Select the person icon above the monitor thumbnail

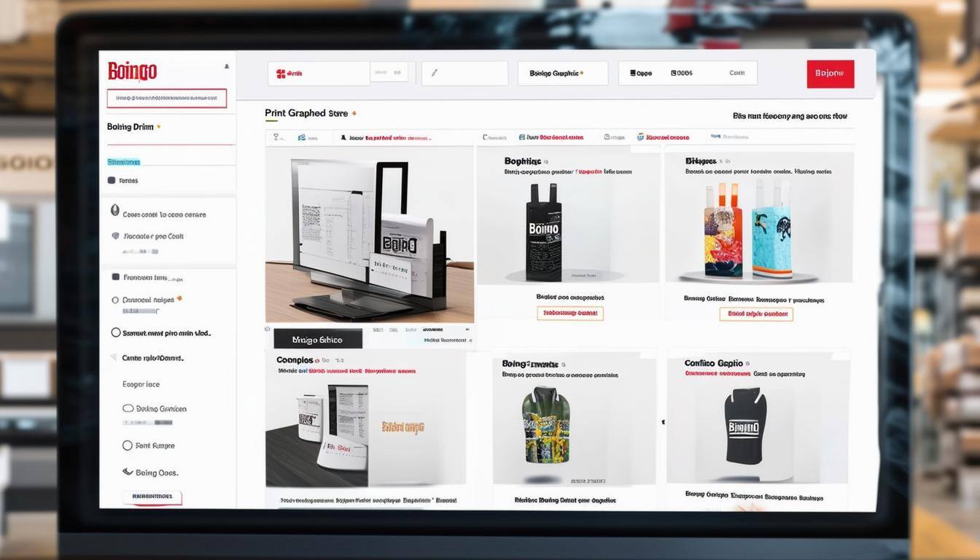coord(343,137)
